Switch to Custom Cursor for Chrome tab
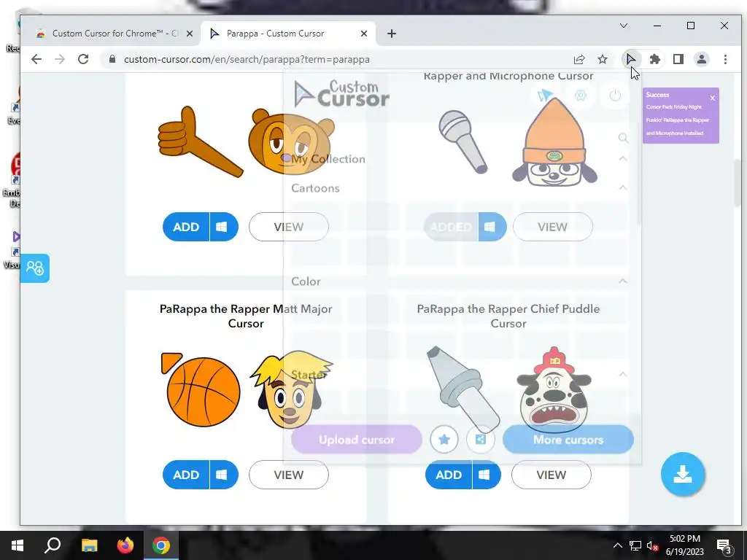Screen dimensions: 747x560 [115, 34]
